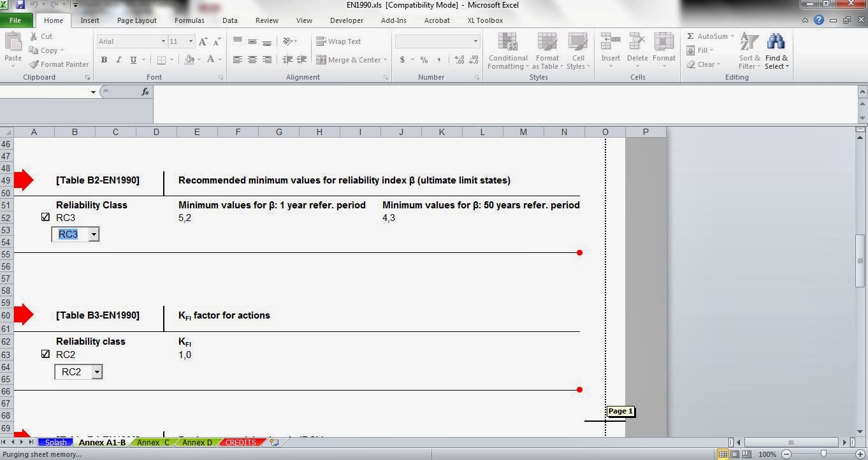Switch to the CREDITS sheet tab
868x460 pixels.
[240, 442]
